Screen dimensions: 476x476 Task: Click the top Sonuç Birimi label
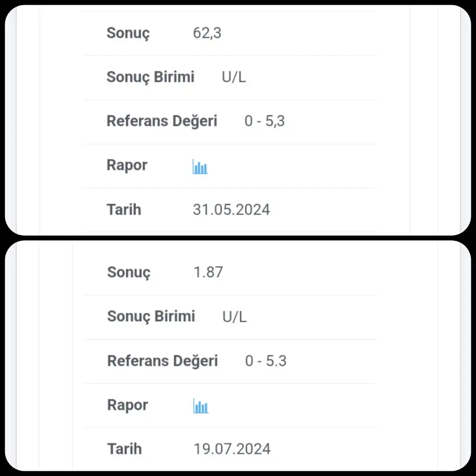coord(150,77)
